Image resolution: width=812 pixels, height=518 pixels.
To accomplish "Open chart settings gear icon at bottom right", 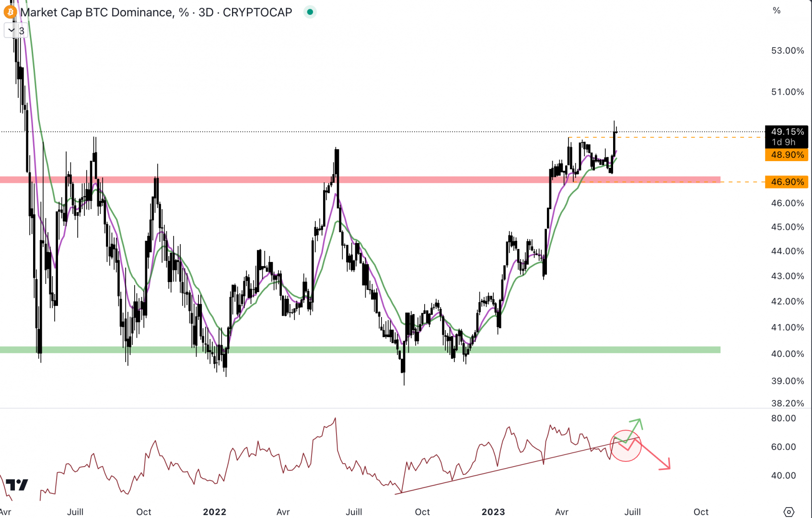I will [789, 512].
